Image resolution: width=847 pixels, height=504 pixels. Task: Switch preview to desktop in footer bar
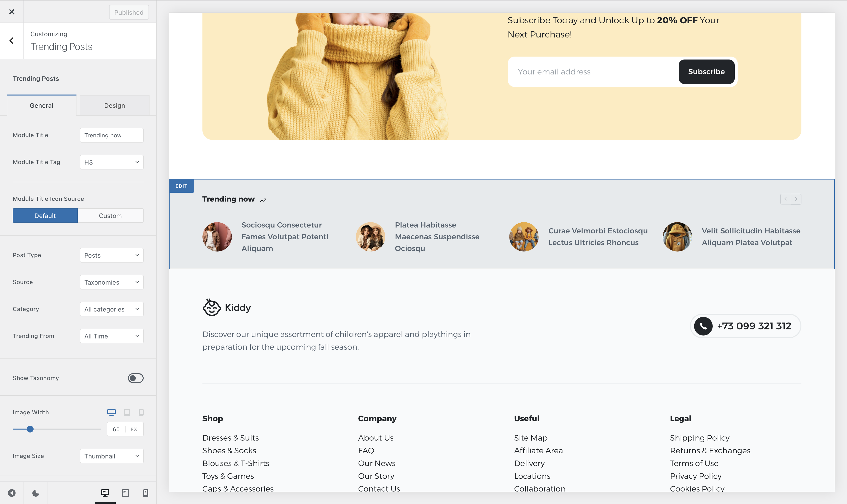click(x=105, y=493)
